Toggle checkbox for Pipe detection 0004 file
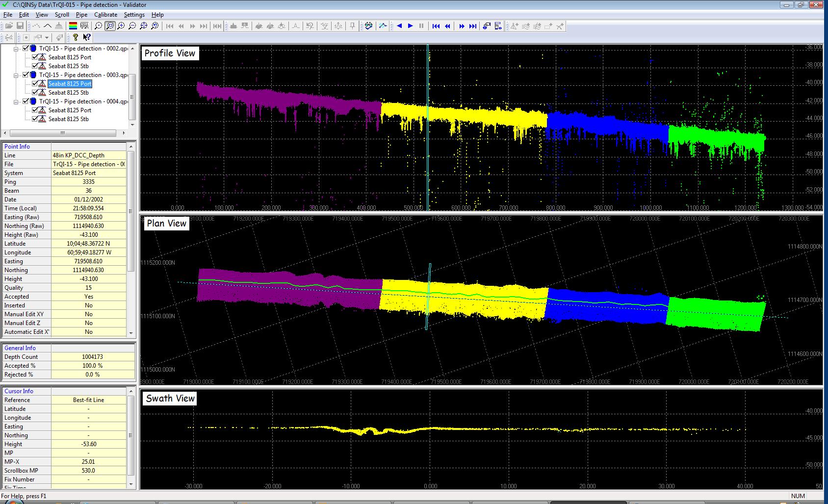 (x=26, y=101)
